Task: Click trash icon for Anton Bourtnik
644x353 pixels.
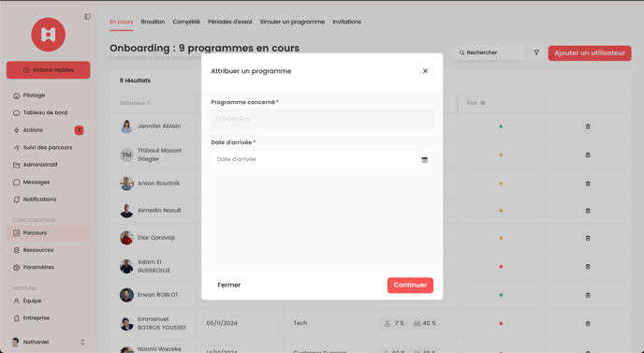Action: click(x=588, y=184)
